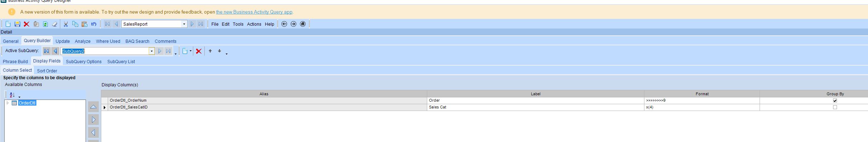This screenshot has width=868, height=142.
Task: Click the right arrow to add selected column to display
Action: pyautogui.click(x=93, y=120)
